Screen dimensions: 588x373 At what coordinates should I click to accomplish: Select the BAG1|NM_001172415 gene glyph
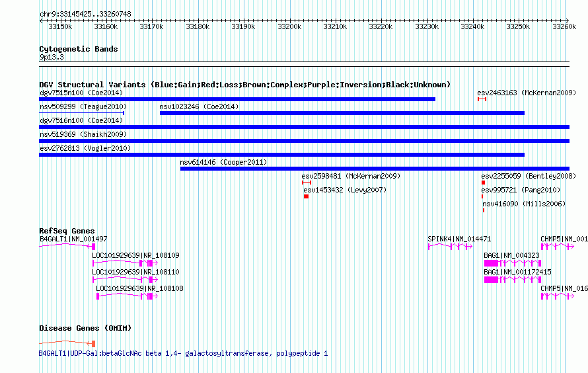pyautogui.click(x=513, y=280)
